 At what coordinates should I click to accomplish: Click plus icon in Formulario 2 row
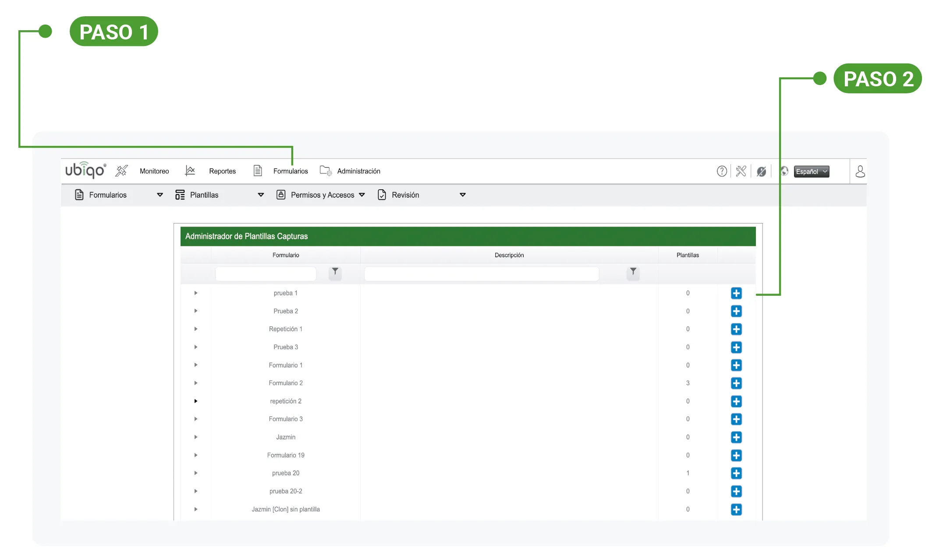coord(736,383)
